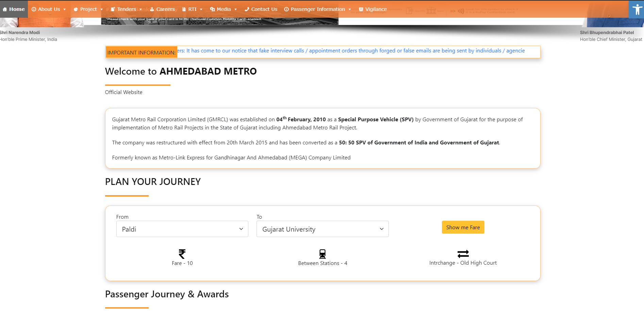644x312 pixels.
Task: Click the 'Passenger Journey & Awards' heading
Action: (167, 294)
